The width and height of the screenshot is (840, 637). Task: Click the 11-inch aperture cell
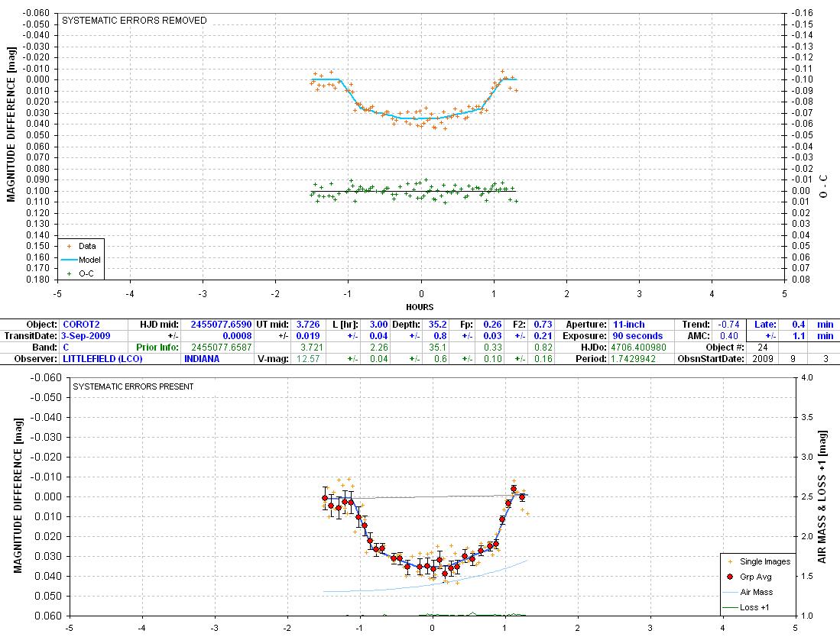tap(623, 325)
